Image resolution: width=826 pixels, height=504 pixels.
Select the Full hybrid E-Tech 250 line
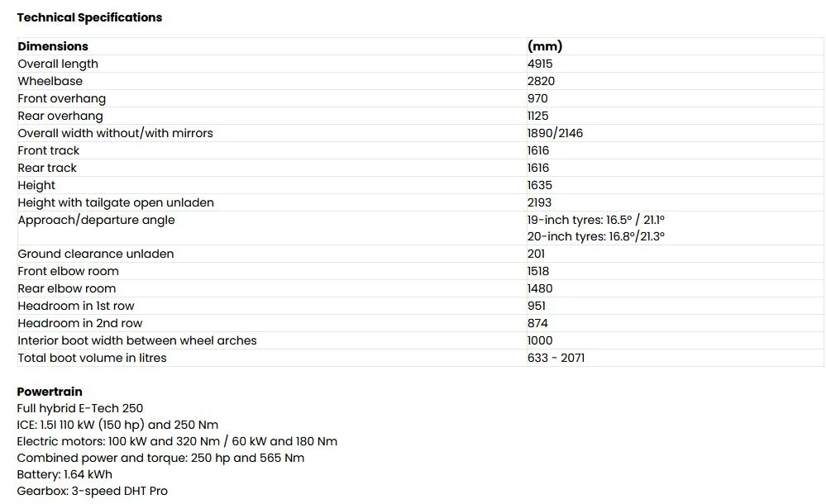(79, 408)
